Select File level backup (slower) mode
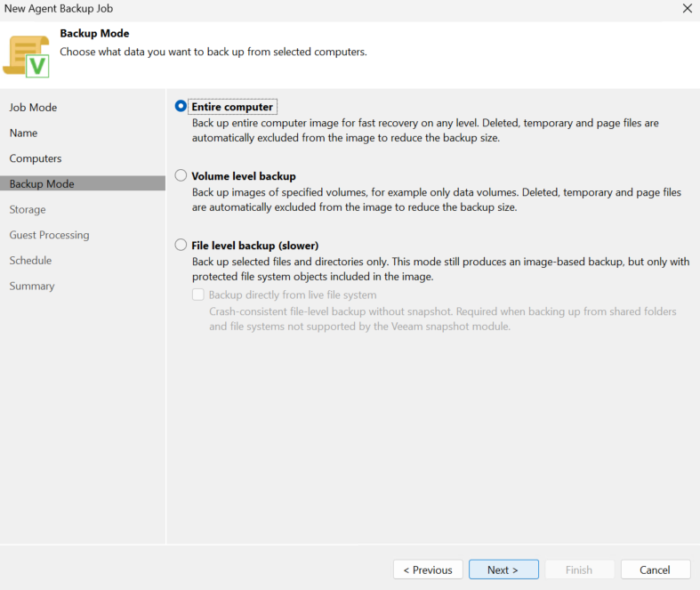The width and height of the screenshot is (700, 590). pos(181,246)
